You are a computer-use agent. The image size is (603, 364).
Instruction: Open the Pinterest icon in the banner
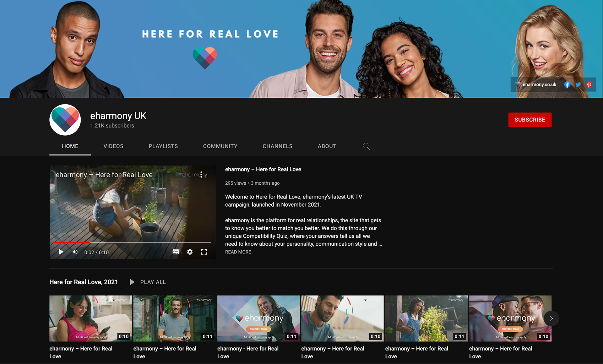coord(589,84)
